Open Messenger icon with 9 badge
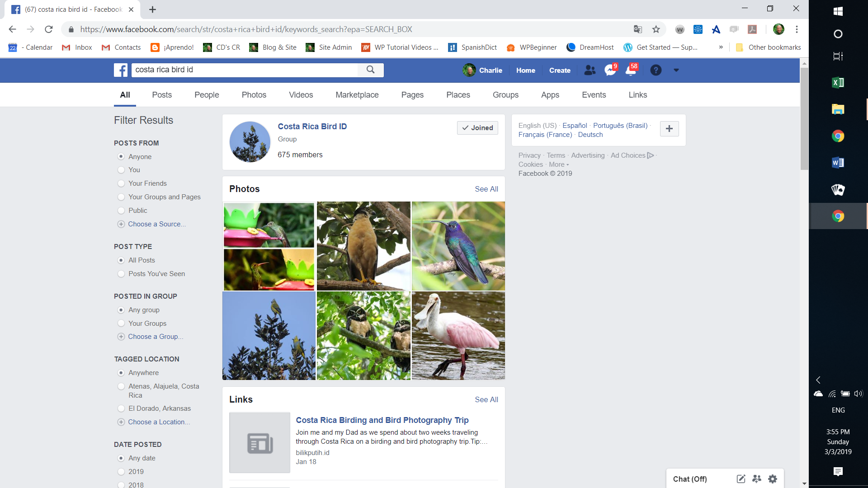The image size is (868, 488). point(610,70)
